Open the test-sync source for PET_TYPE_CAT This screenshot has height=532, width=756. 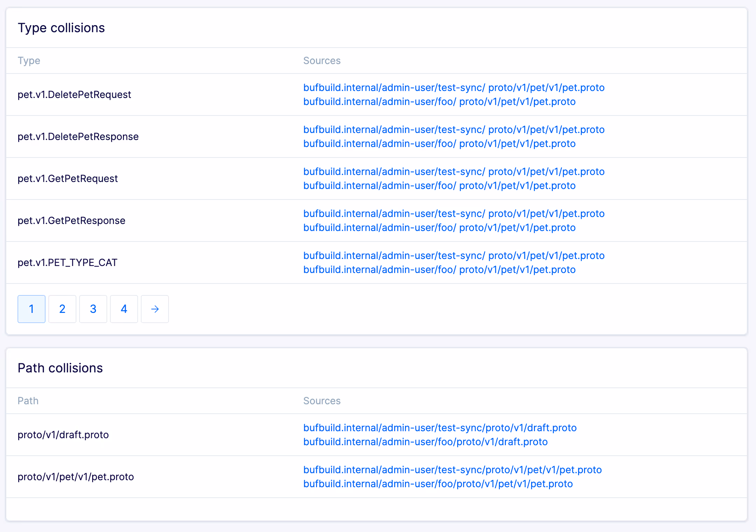pyautogui.click(x=453, y=255)
